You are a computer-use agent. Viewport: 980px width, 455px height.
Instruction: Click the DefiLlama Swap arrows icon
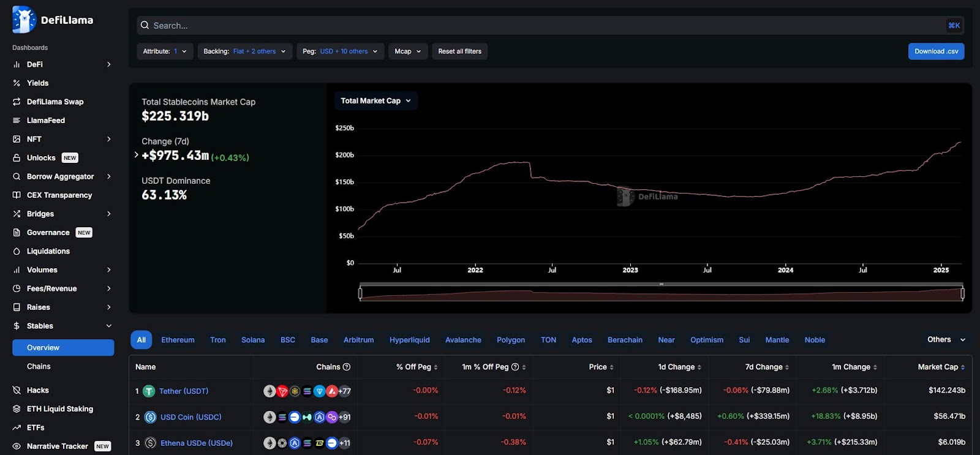click(x=17, y=102)
